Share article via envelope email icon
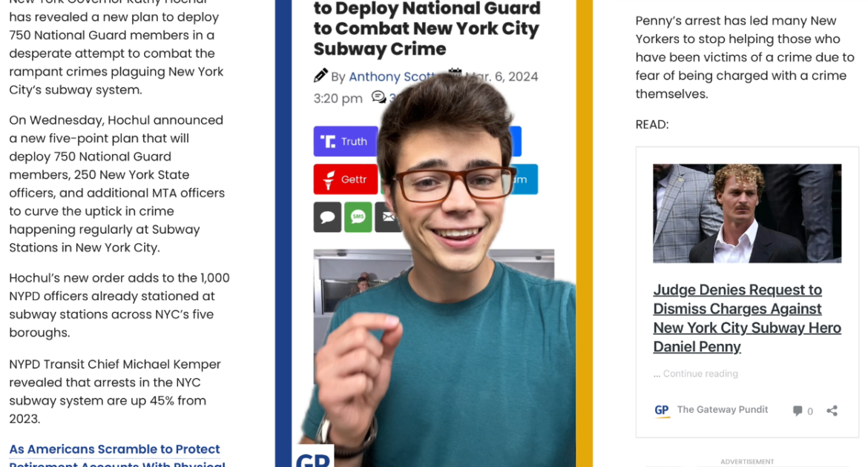This screenshot has width=868, height=467. 387,217
